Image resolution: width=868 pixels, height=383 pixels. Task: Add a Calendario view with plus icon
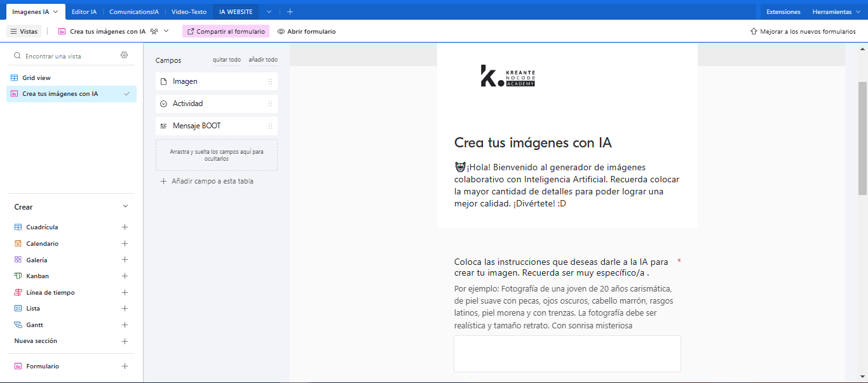pyautogui.click(x=125, y=243)
